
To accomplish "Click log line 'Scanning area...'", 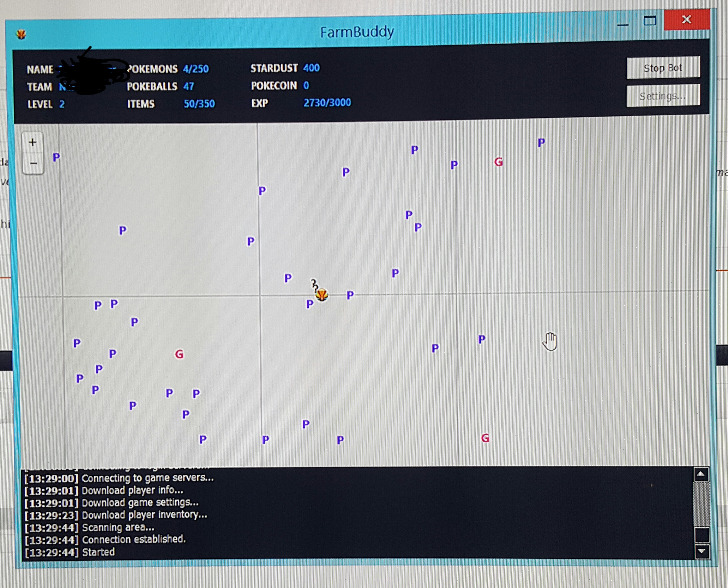I will click(89, 527).
